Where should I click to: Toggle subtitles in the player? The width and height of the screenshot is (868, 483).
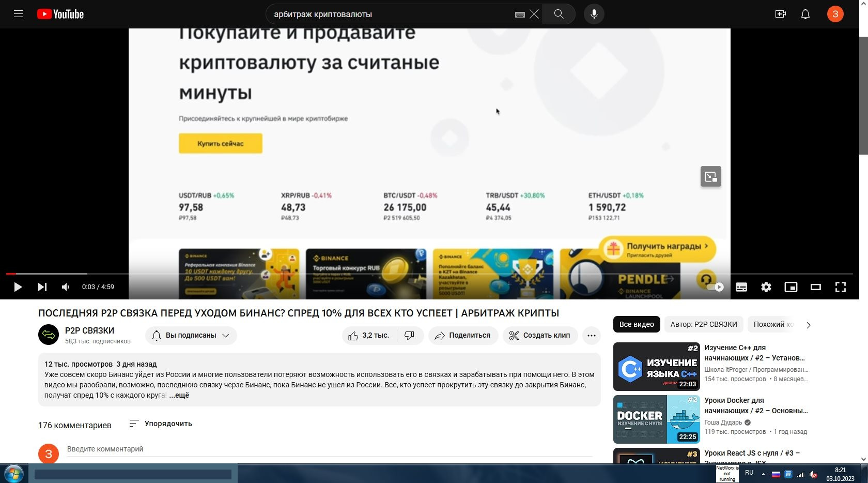tap(741, 287)
